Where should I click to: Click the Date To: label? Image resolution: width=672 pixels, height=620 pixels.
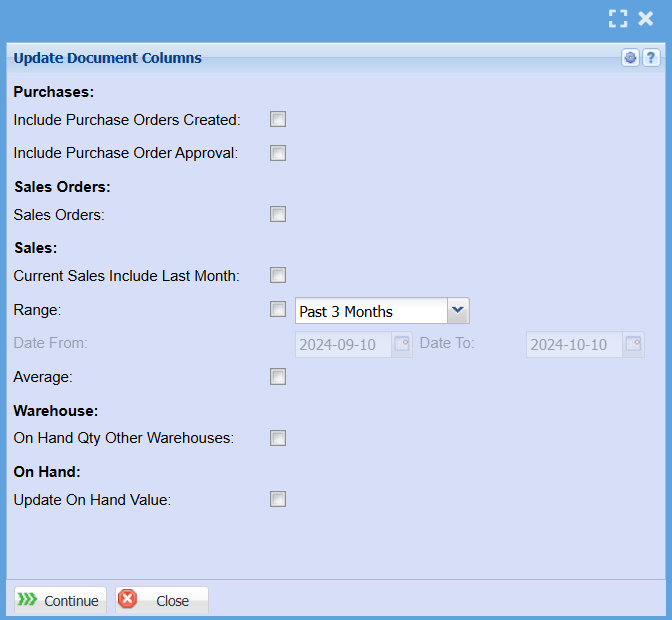point(447,343)
